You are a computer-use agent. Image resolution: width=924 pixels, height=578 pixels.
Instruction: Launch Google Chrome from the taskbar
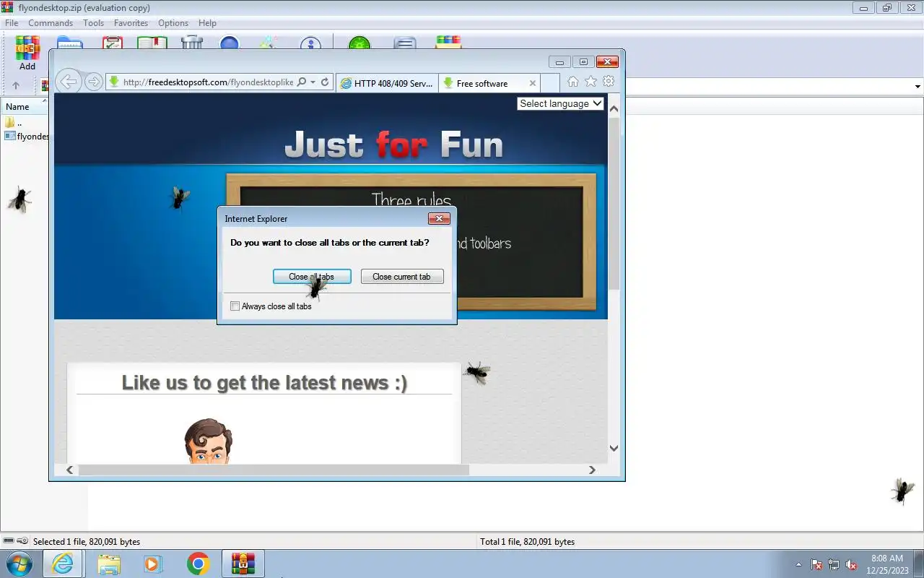(199, 564)
